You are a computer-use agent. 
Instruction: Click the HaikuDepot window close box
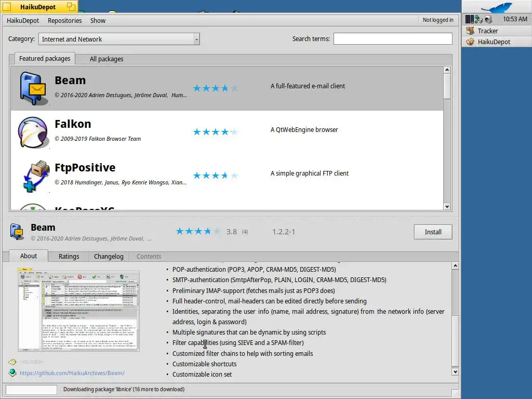pyautogui.click(x=7, y=7)
